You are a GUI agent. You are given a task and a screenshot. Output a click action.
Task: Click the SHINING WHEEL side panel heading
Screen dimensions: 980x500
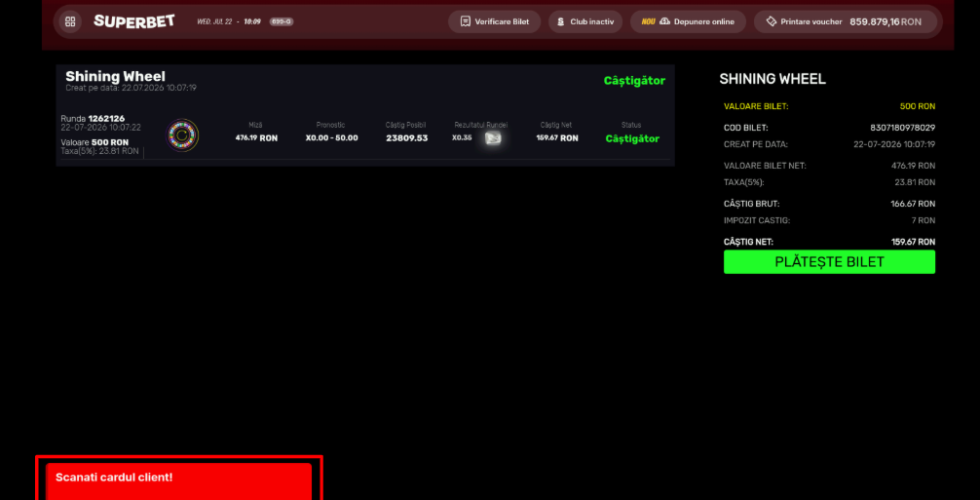click(x=773, y=79)
